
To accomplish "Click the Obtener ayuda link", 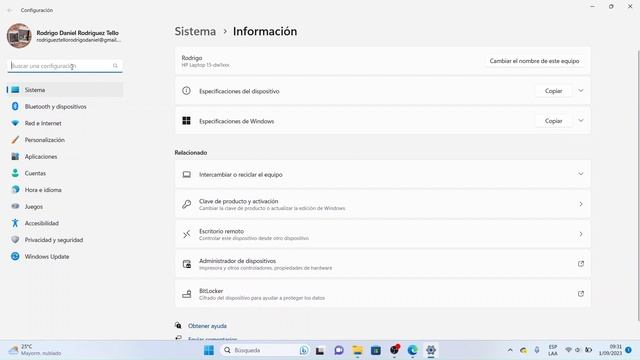I will coord(207,326).
